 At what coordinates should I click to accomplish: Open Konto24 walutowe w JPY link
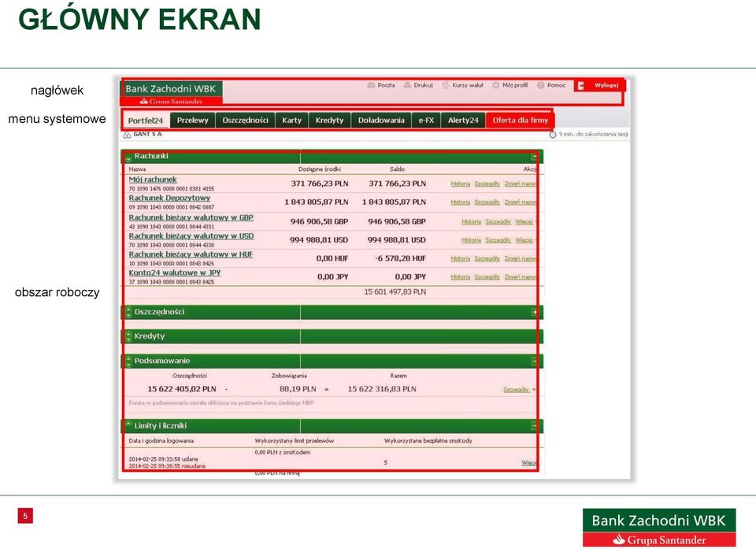point(175,273)
